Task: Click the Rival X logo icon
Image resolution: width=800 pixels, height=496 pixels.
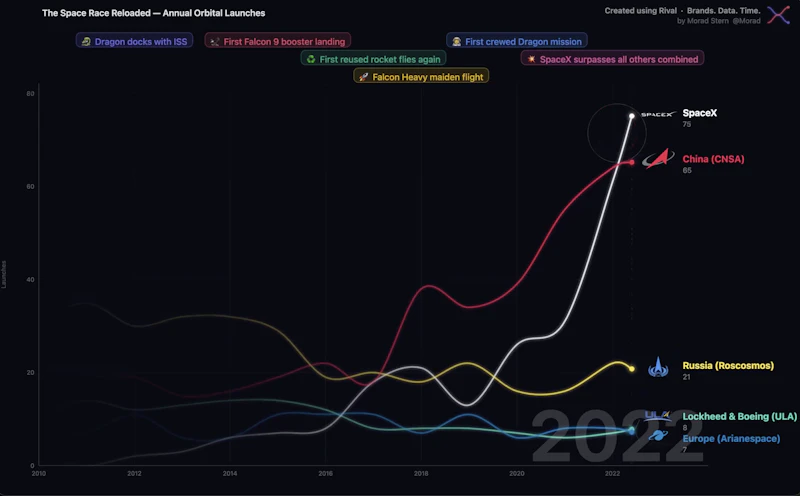Action: [779, 15]
